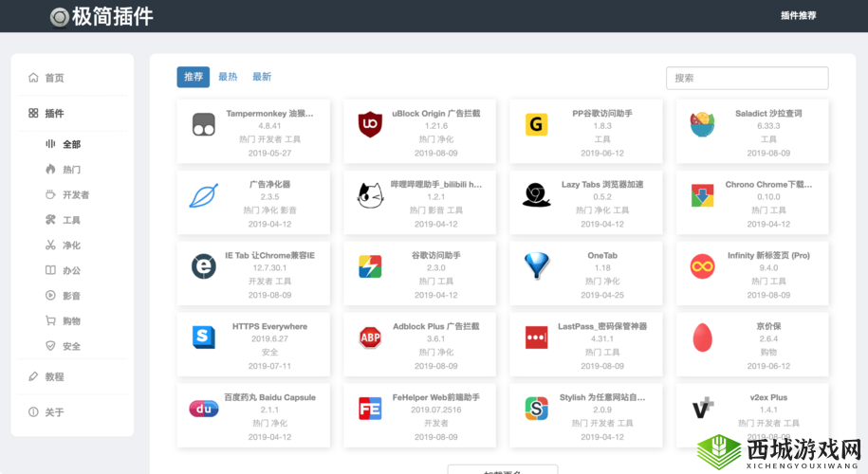Click the 谷歌访问助手 lightning icon
The width and height of the screenshot is (868, 474).
(x=370, y=266)
